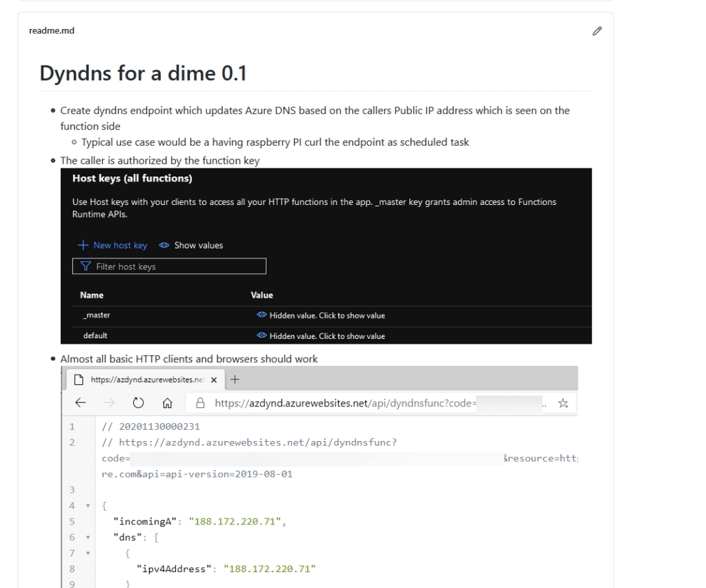Image resolution: width=706 pixels, height=588 pixels.
Task: Reveal the hidden default key value
Action: 320,336
